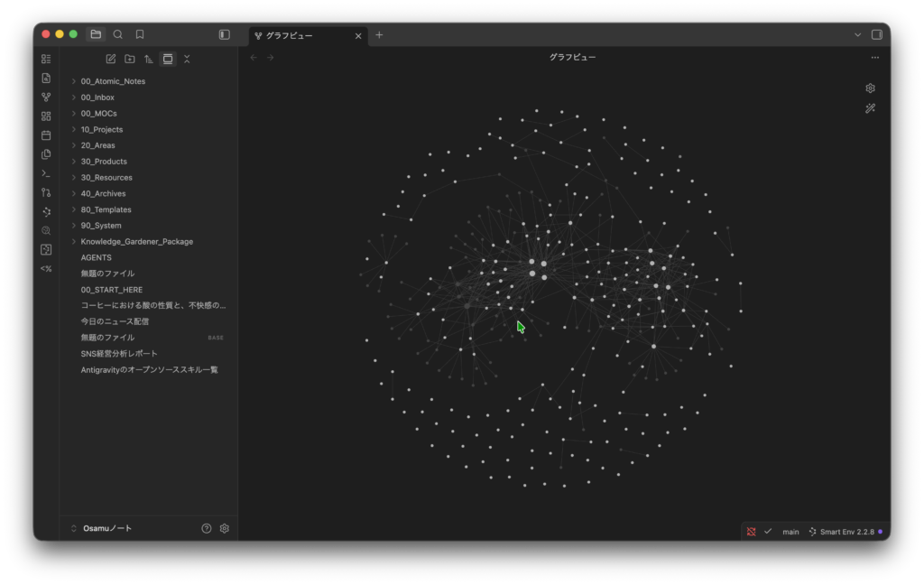Open the 00_START_HERE note

click(111, 290)
